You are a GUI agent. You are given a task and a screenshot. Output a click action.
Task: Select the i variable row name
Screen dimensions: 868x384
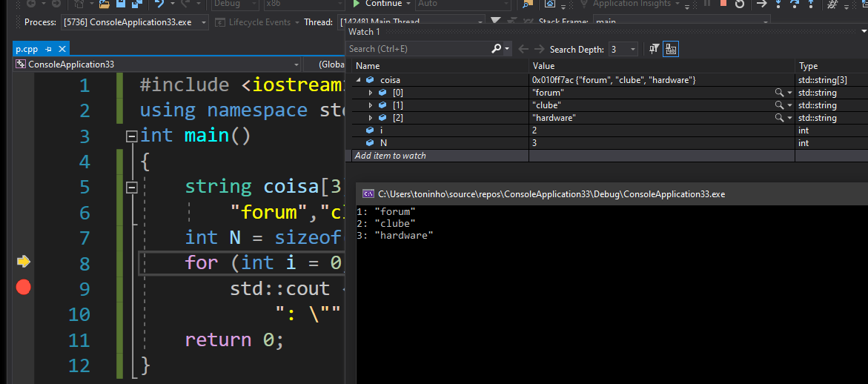pyautogui.click(x=381, y=130)
